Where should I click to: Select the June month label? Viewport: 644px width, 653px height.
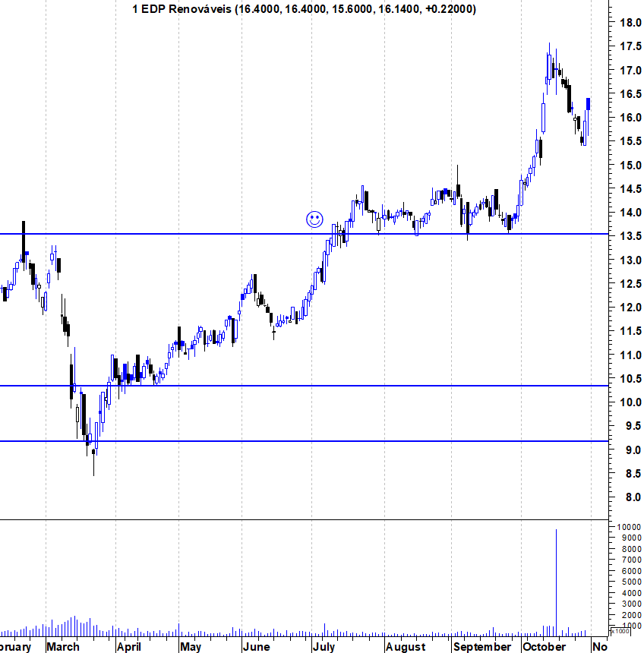pyautogui.click(x=256, y=647)
